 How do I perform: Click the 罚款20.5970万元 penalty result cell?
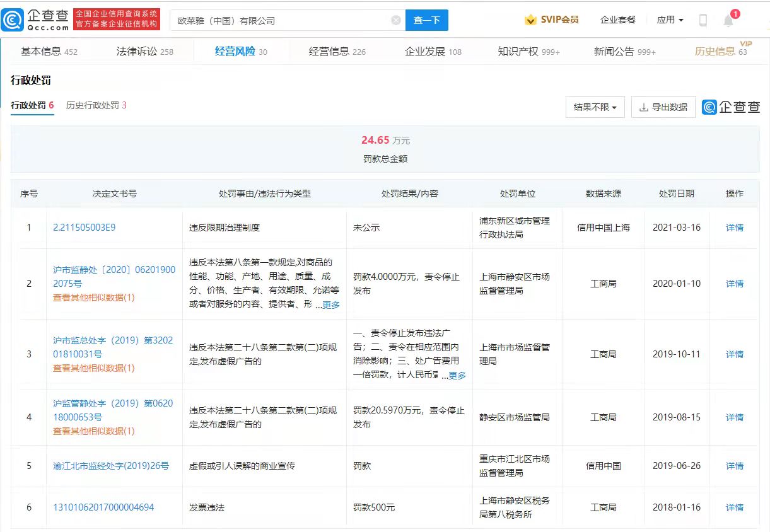(x=409, y=417)
